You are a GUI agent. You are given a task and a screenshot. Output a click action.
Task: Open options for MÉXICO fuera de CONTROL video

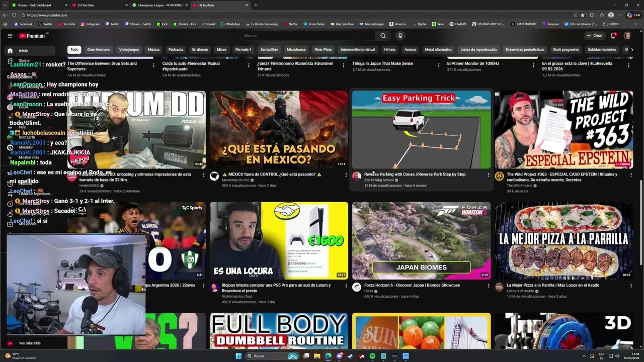346,174
